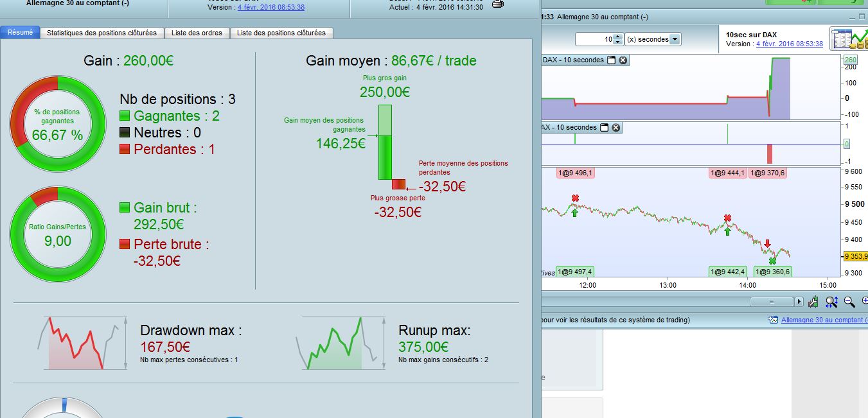Click the Drawdown max 167,50€ value
Screen dimensions: 868x418
165,347
